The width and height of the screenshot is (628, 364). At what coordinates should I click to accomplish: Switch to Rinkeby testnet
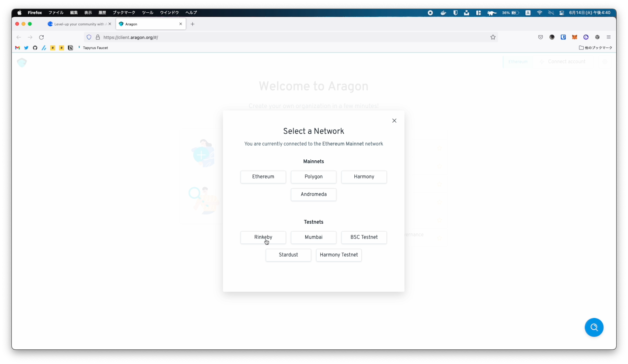263,237
